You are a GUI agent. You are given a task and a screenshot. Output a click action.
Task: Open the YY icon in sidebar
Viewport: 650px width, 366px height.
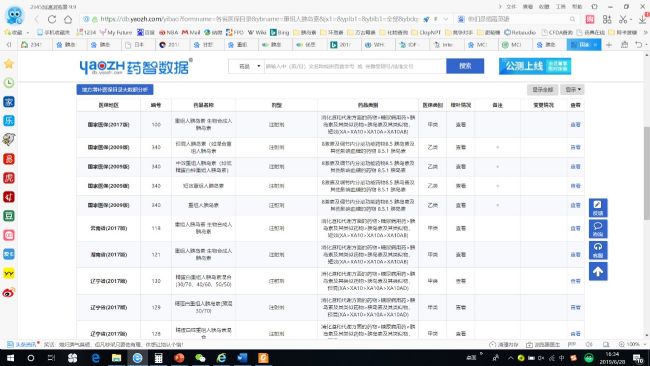pyautogui.click(x=9, y=273)
